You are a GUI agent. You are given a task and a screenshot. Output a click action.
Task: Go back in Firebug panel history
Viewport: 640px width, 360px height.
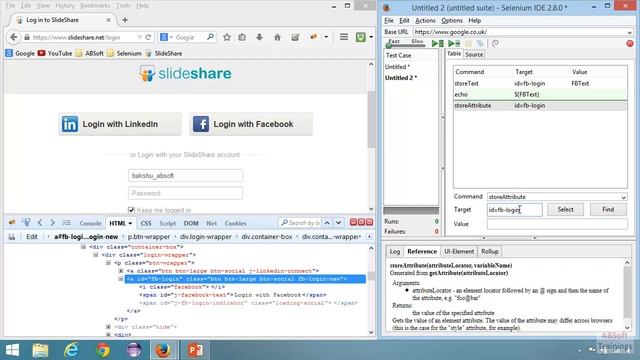[40, 222]
